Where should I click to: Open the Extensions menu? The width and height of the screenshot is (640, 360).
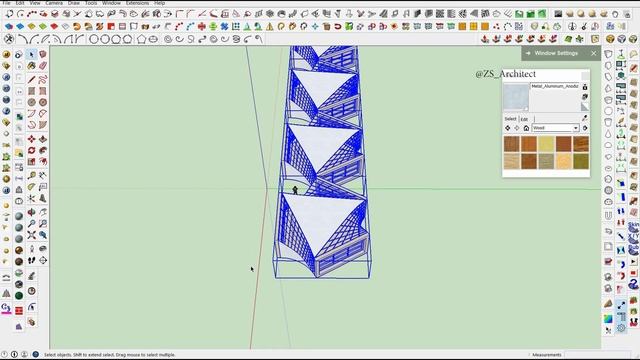click(137, 3)
